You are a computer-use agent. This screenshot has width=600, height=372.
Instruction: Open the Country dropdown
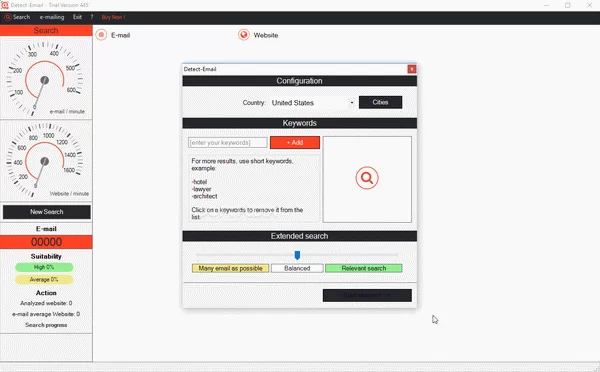click(x=312, y=103)
